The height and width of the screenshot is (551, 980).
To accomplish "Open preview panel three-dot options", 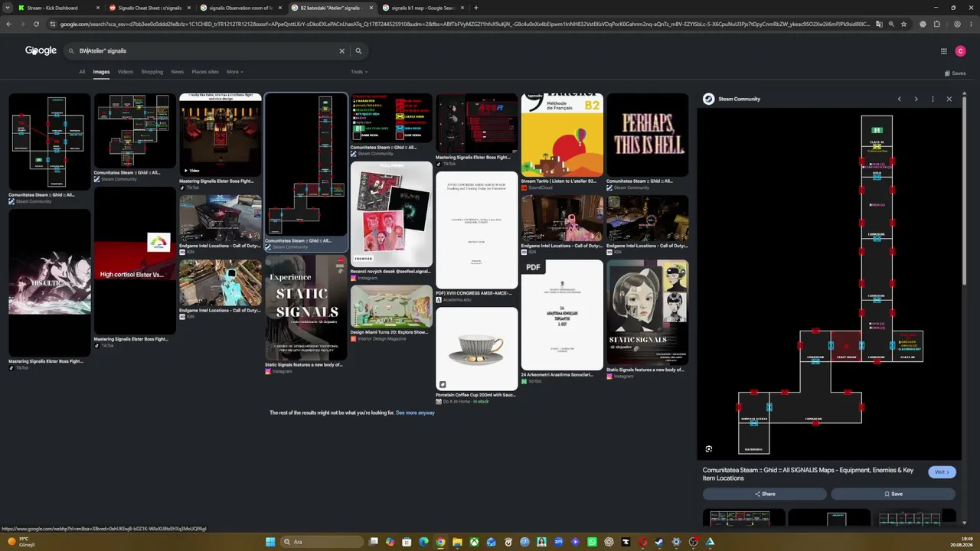I will [x=933, y=99].
